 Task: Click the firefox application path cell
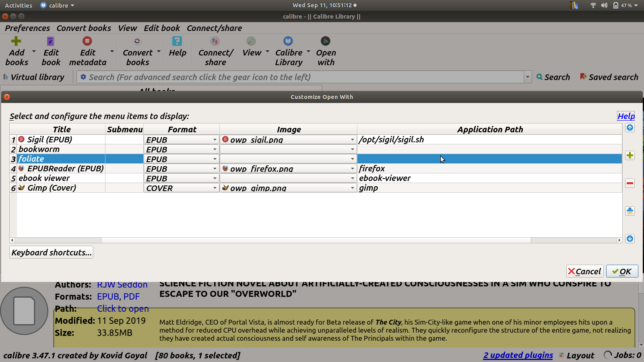(489, 169)
